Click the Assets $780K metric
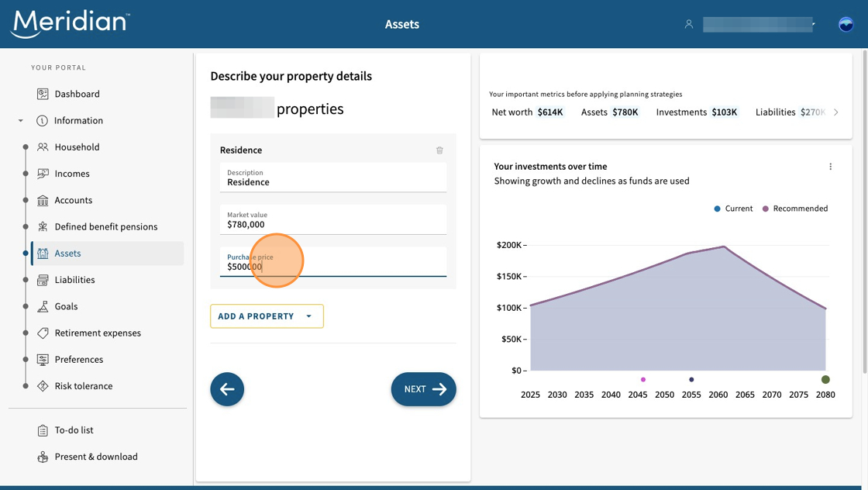The height and width of the screenshot is (490, 868). point(609,112)
